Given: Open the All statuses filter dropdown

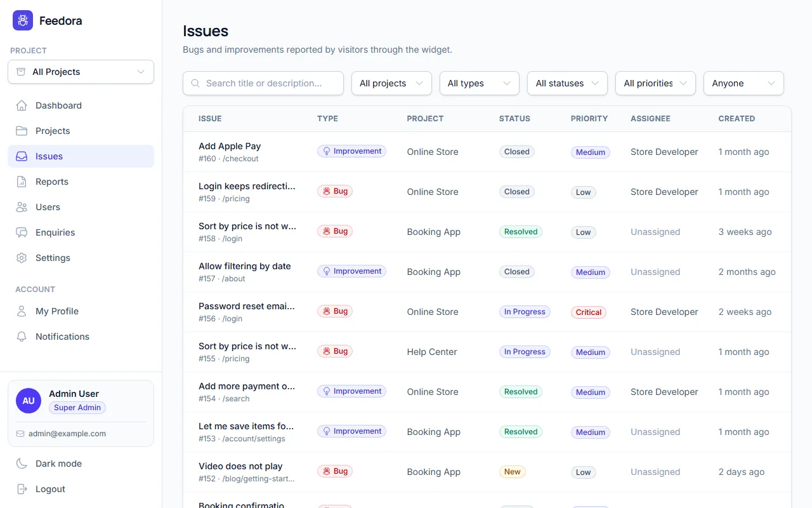Looking at the screenshot, I should (567, 83).
